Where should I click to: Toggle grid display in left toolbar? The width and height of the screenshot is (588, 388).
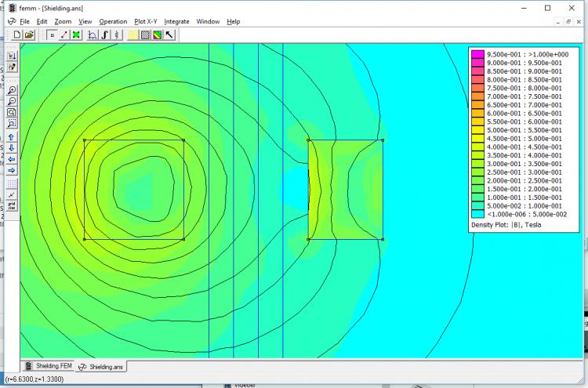12,183
